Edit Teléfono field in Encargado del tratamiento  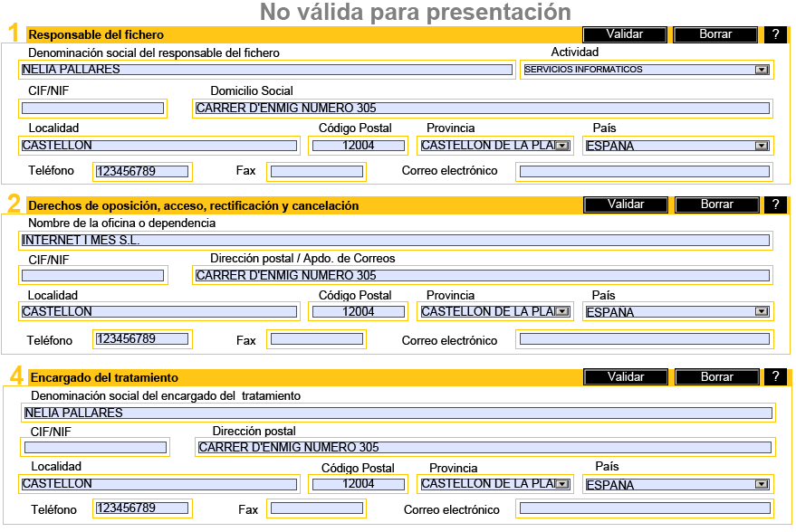coord(142,508)
